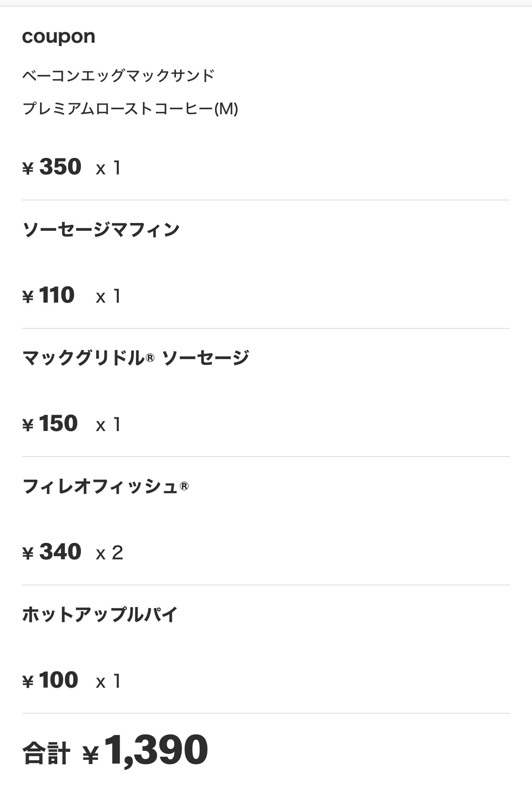The width and height of the screenshot is (532, 800).
Task: Select the ¥350 coupon price
Action: [x=52, y=167]
